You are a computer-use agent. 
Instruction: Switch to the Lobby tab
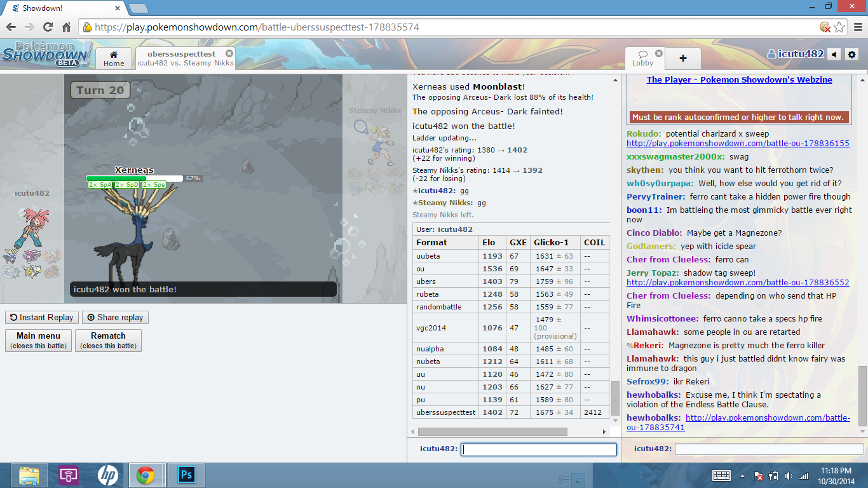[x=643, y=58]
